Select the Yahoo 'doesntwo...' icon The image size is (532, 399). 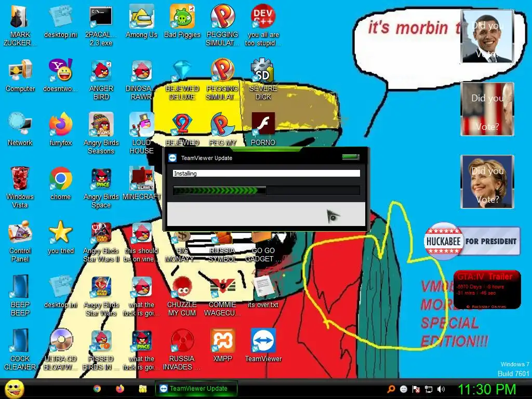60,75
